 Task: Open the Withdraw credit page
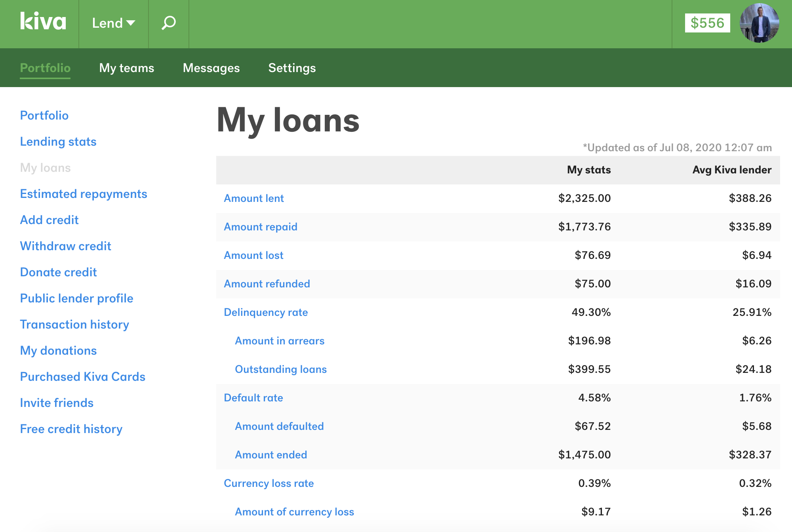[x=65, y=246]
